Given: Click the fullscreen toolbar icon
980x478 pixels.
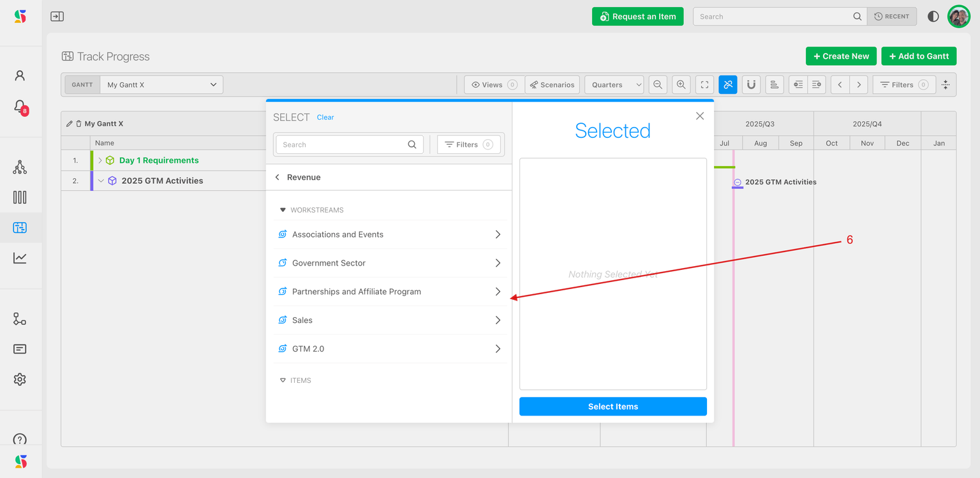Looking at the screenshot, I should coord(704,85).
